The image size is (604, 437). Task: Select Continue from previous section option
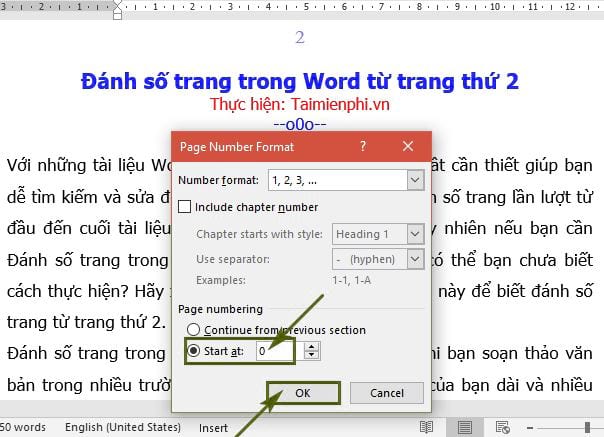click(193, 330)
